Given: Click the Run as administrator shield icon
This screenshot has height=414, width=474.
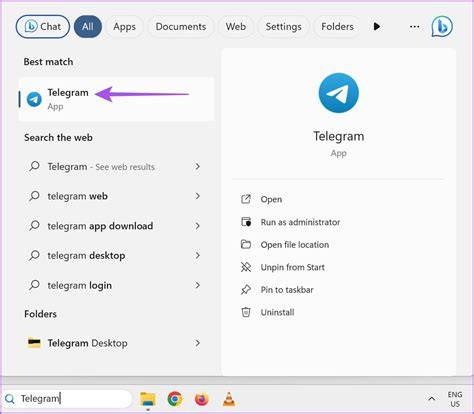Looking at the screenshot, I should pos(246,222).
